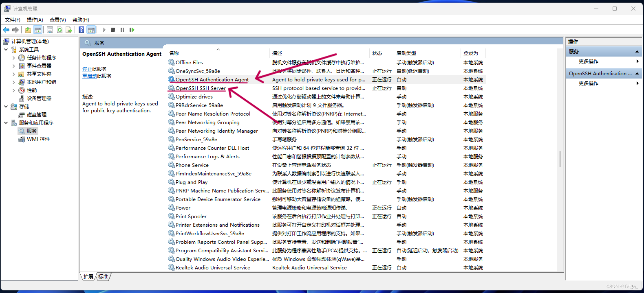Expand the 任务计划程序 node
Screen dimensions: 644x293
point(14,58)
